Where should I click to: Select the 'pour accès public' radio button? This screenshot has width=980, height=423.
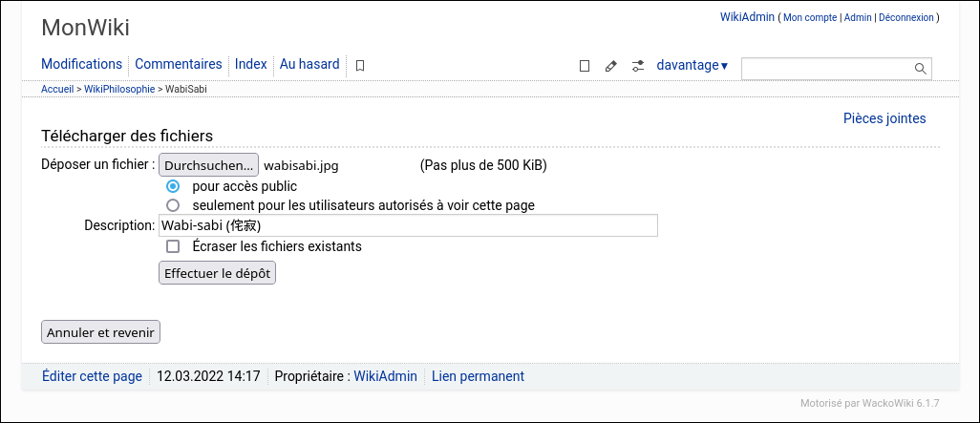173,186
